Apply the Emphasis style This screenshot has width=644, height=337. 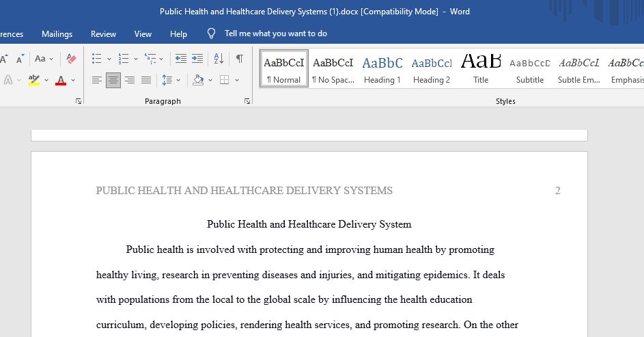(x=626, y=68)
